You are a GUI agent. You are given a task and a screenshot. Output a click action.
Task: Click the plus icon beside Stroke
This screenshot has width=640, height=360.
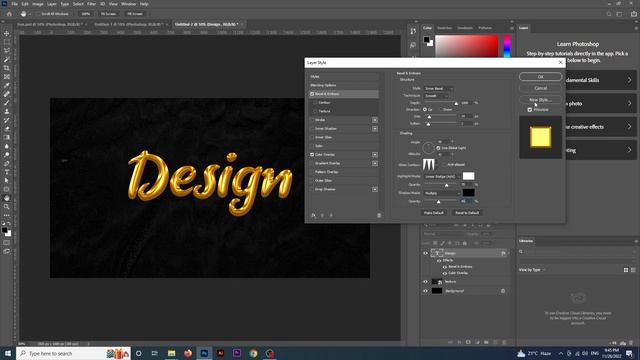[x=375, y=120]
